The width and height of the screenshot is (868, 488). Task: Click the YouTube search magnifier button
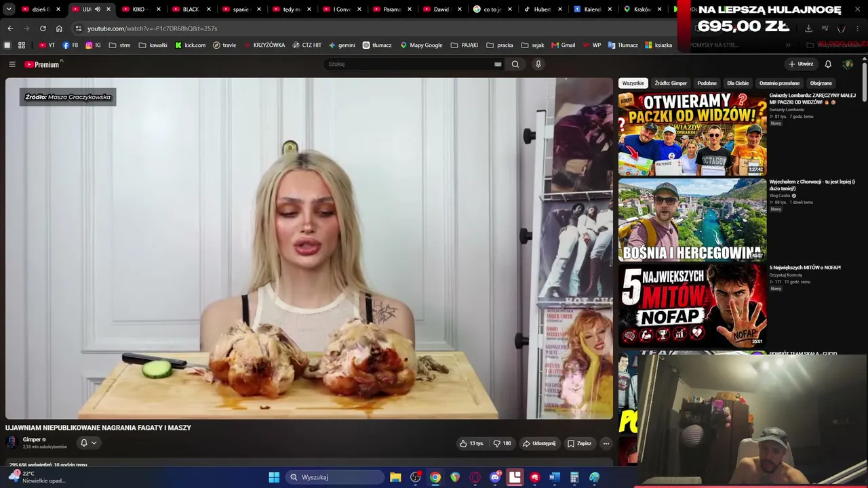[x=515, y=64]
